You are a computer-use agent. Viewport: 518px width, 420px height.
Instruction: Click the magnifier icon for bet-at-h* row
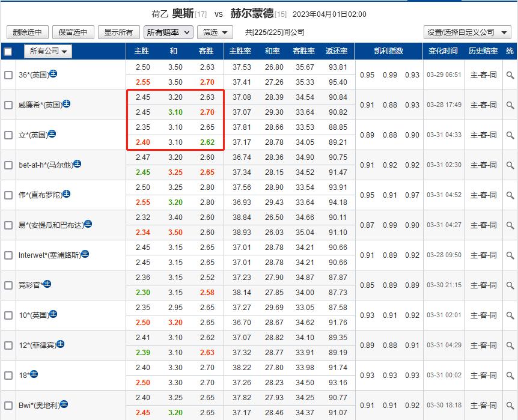click(x=510, y=165)
